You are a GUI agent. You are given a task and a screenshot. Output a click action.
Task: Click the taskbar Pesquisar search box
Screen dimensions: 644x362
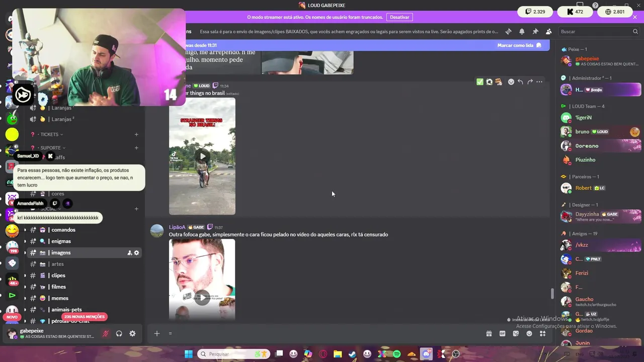(x=233, y=354)
